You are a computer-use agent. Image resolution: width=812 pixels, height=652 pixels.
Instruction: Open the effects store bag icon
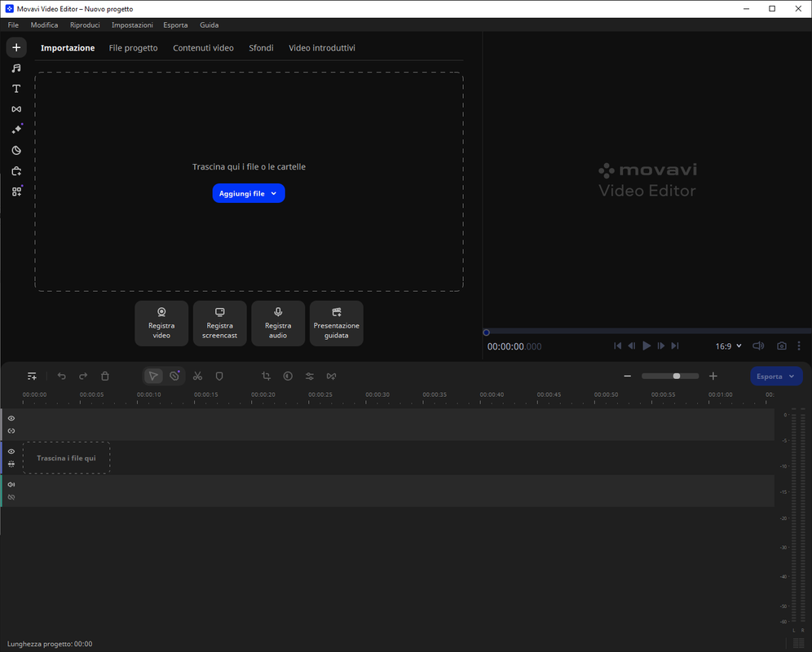coord(16,171)
